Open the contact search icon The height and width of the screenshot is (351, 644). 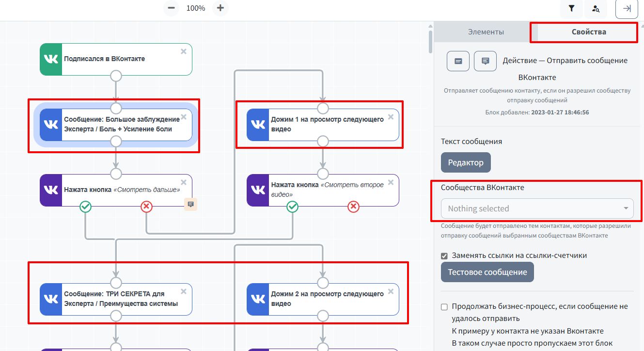596,9
